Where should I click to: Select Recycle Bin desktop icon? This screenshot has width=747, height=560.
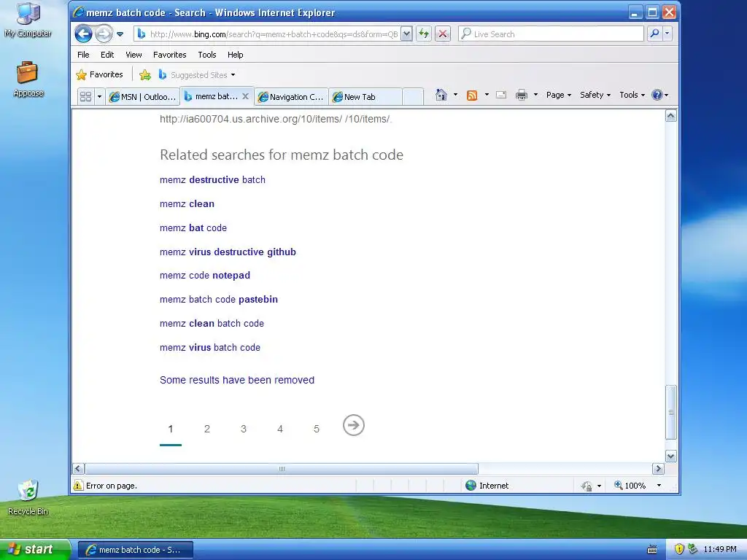(x=28, y=497)
